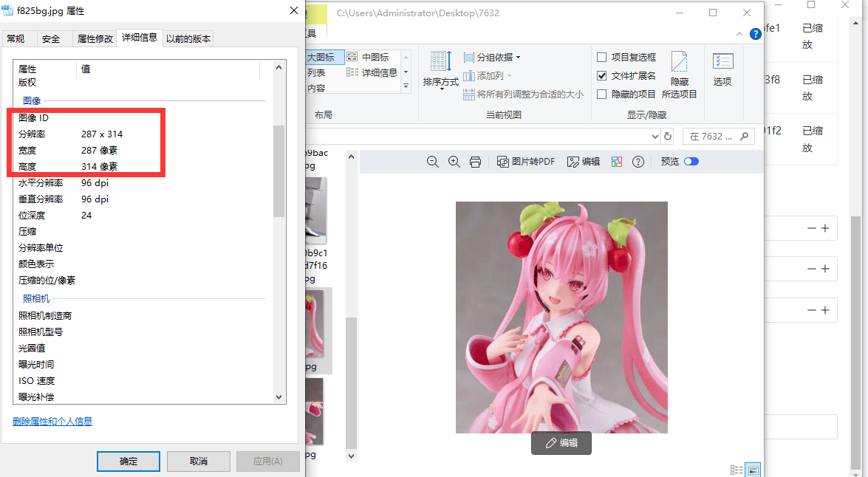Image resolution: width=868 pixels, height=477 pixels.
Task: Click the properties list scrollbar thumb
Action: click(279, 171)
